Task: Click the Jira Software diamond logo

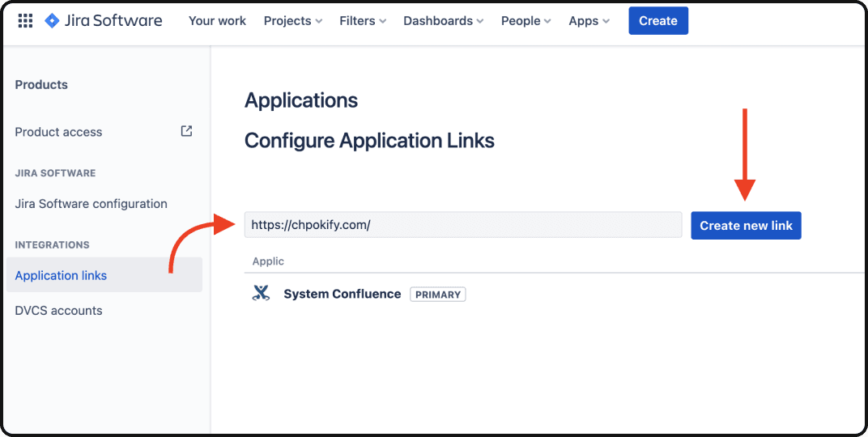Action: pos(52,21)
